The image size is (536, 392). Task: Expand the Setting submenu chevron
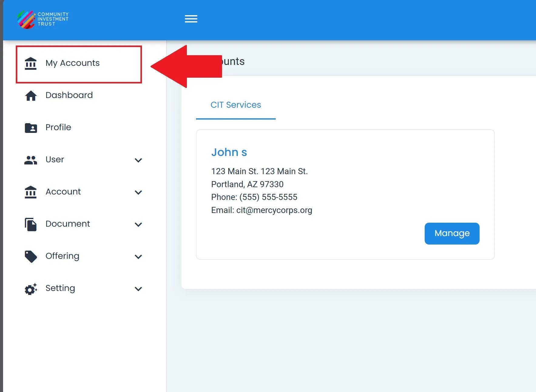point(138,289)
